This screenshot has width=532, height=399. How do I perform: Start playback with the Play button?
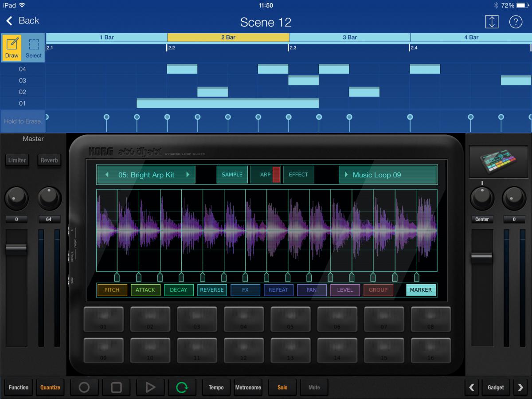[150, 387]
